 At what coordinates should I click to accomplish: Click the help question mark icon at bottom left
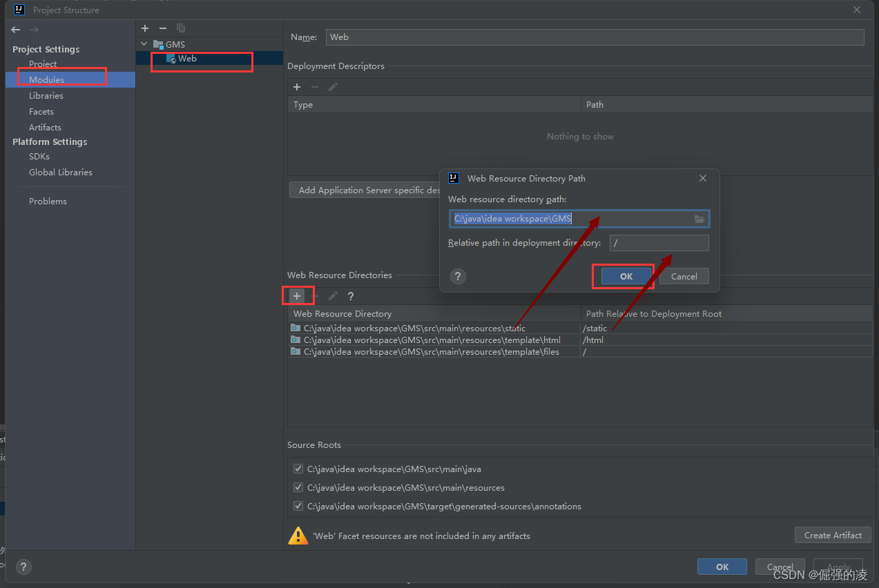[23, 567]
